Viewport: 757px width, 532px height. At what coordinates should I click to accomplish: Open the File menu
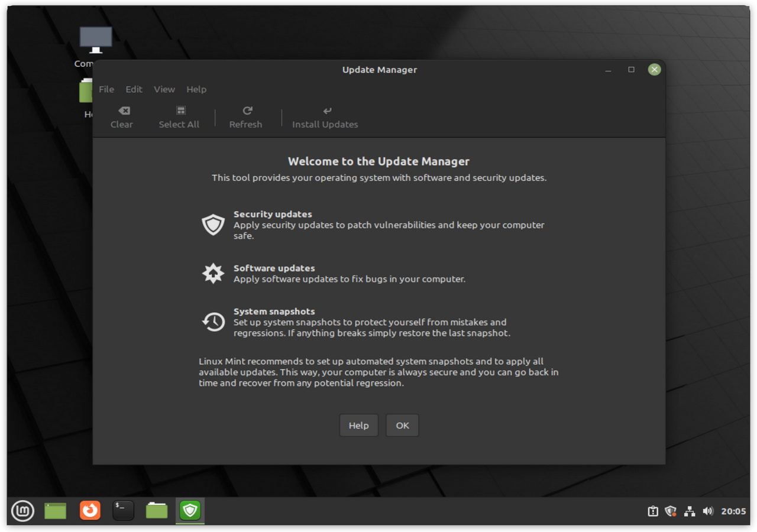pos(106,89)
